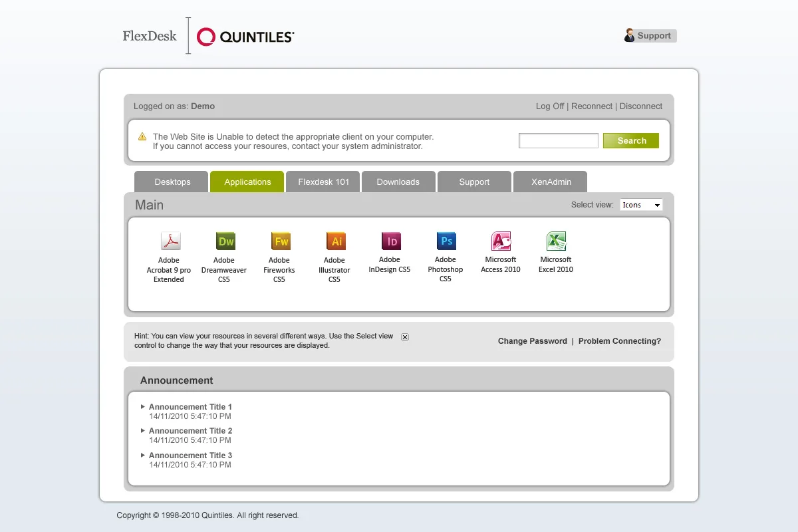Click the Copyright 1998-2010 Quintiles footer text
The image size is (798, 532).
coord(207,515)
